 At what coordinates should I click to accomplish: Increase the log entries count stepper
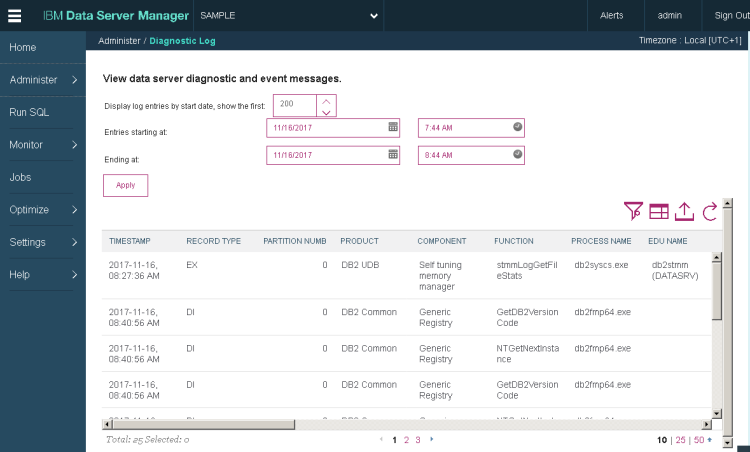327,99
